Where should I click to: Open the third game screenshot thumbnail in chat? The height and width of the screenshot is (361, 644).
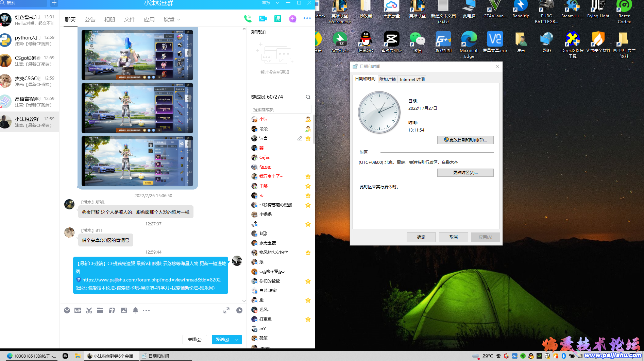pyautogui.click(x=137, y=161)
